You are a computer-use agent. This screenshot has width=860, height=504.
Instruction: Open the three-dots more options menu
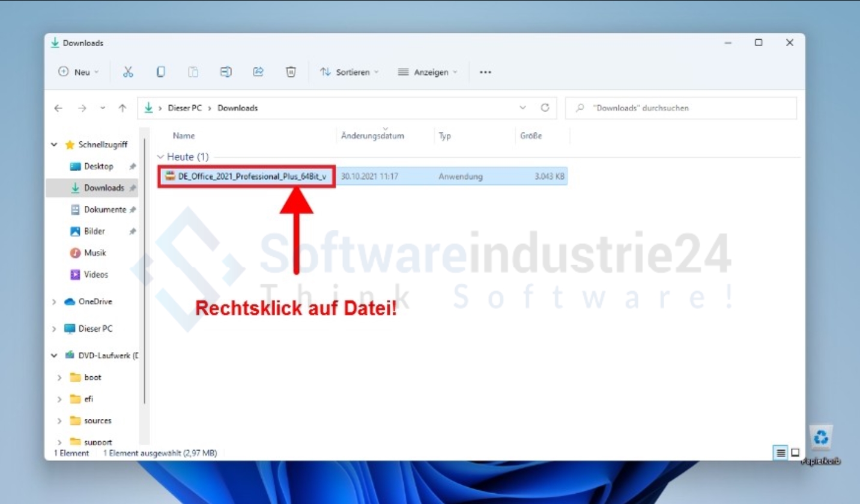pyautogui.click(x=485, y=72)
